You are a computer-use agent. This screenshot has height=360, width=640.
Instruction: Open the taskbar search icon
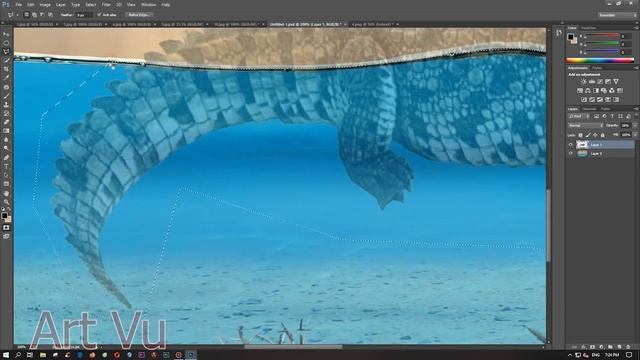pos(18,355)
